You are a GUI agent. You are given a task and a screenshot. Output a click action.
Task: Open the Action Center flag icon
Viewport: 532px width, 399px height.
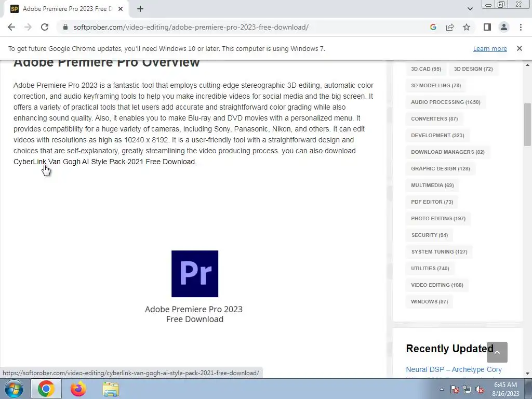click(454, 389)
